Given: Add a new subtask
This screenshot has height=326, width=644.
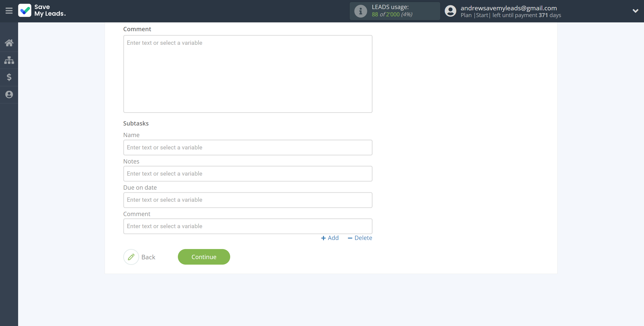Looking at the screenshot, I should (x=330, y=238).
